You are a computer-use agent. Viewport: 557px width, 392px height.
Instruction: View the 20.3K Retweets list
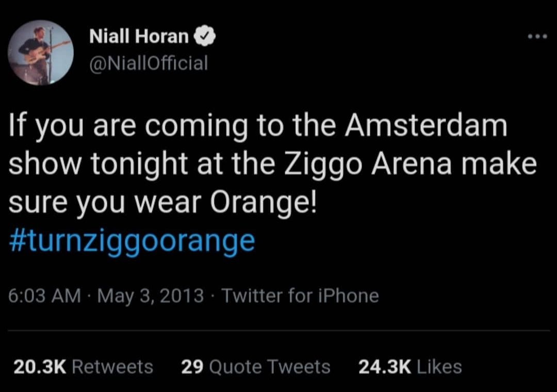click(83, 367)
